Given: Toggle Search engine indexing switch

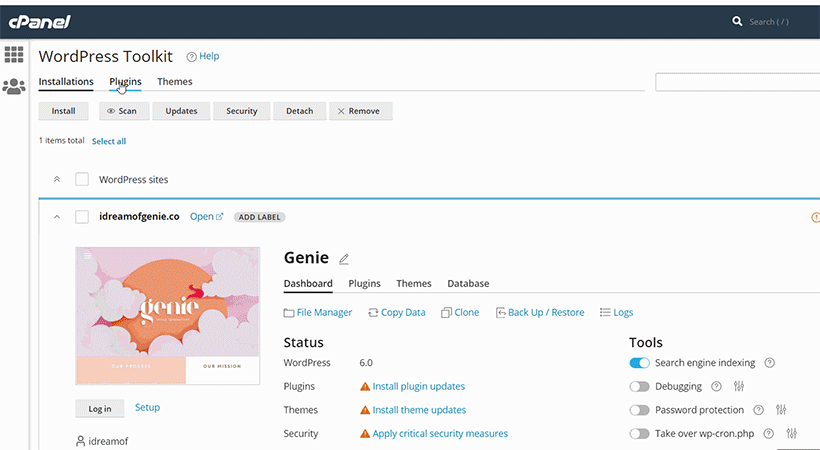Looking at the screenshot, I should point(639,363).
